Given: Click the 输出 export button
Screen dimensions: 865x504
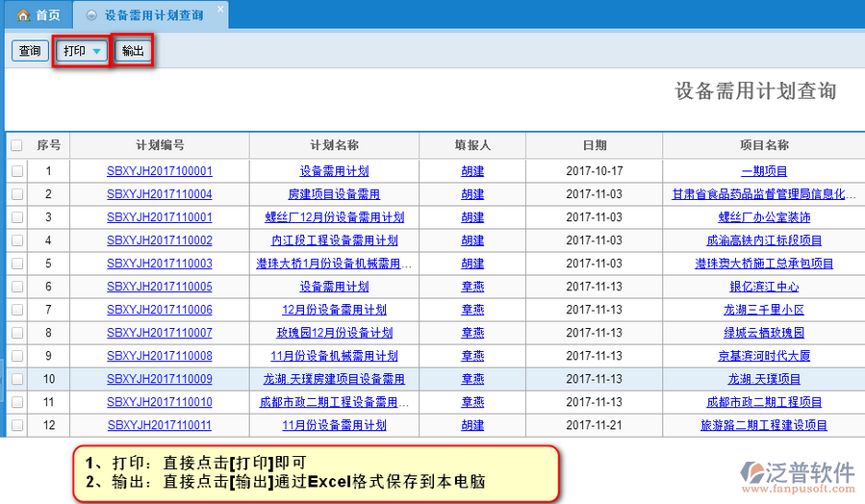Looking at the screenshot, I should pos(133,51).
